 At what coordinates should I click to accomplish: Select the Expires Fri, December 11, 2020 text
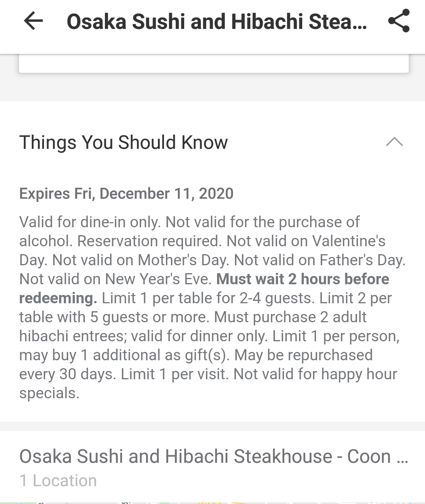click(126, 194)
